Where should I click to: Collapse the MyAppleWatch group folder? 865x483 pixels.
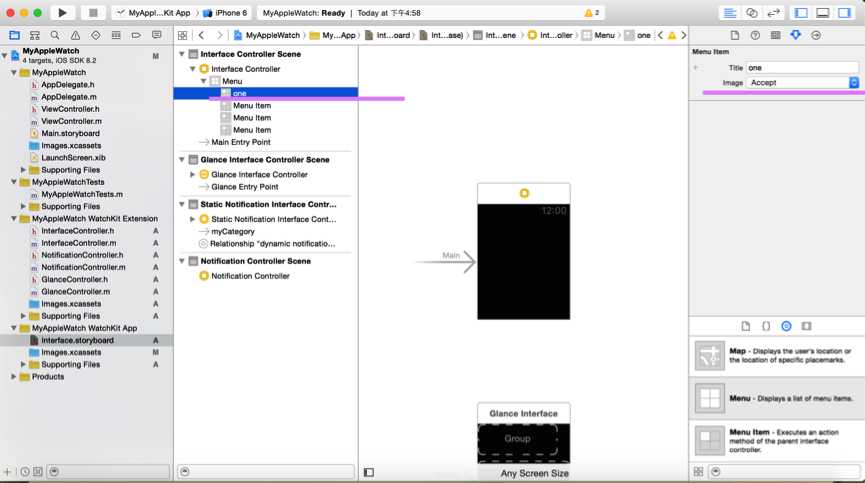click(x=14, y=72)
